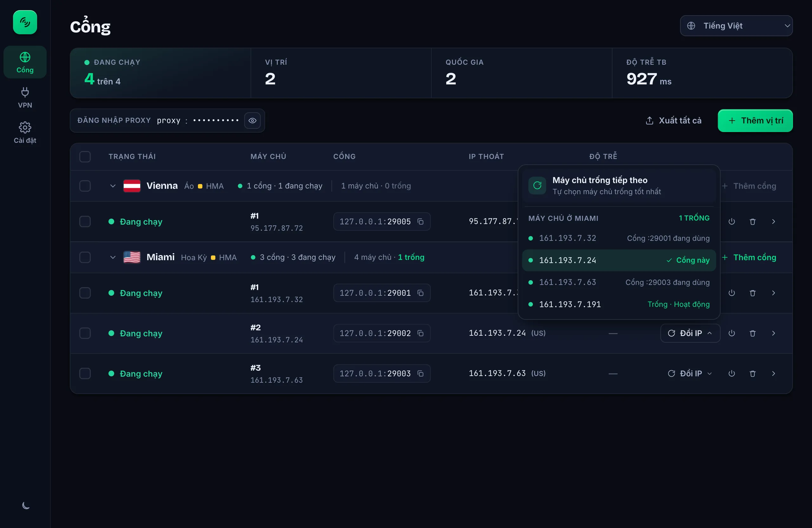The height and width of the screenshot is (528, 812).
Task: Open the VPN sidebar tab
Action: (25, 98)
